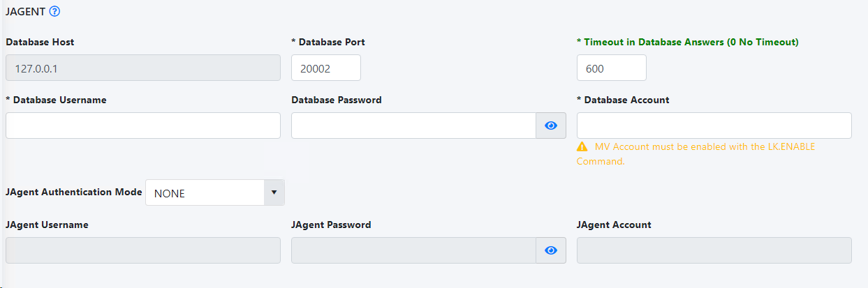
Task: Click the JAGENT help question mark icon
Action: (x=54, y=11)
